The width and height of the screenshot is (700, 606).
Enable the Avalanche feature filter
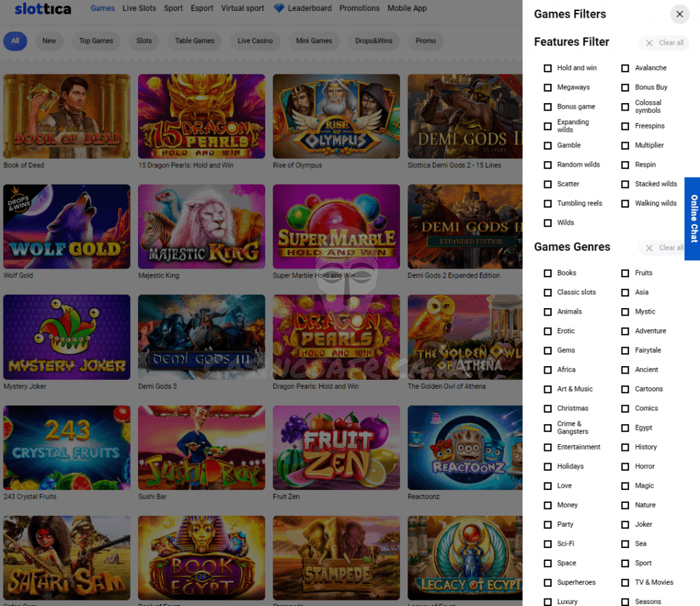(625, 68)
